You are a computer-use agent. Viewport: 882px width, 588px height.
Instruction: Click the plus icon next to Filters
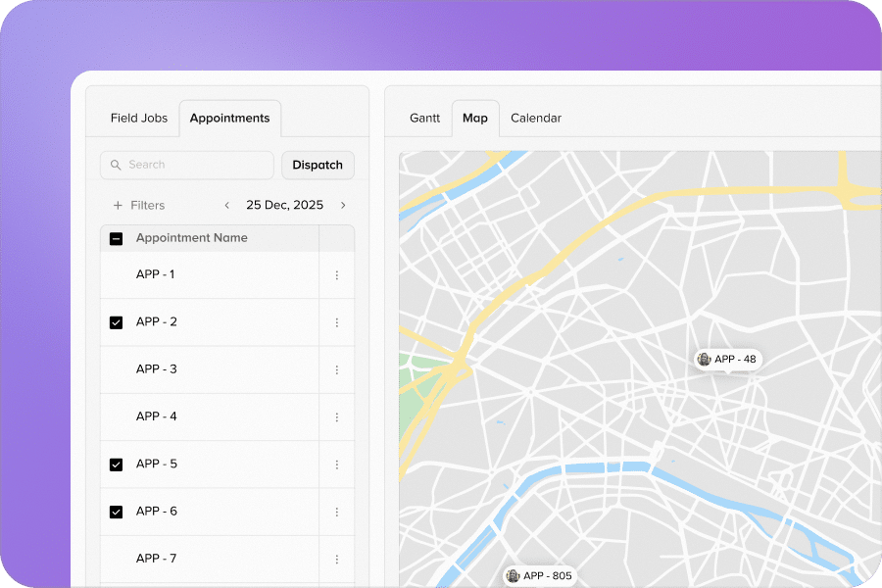click(x=119, y=206)
